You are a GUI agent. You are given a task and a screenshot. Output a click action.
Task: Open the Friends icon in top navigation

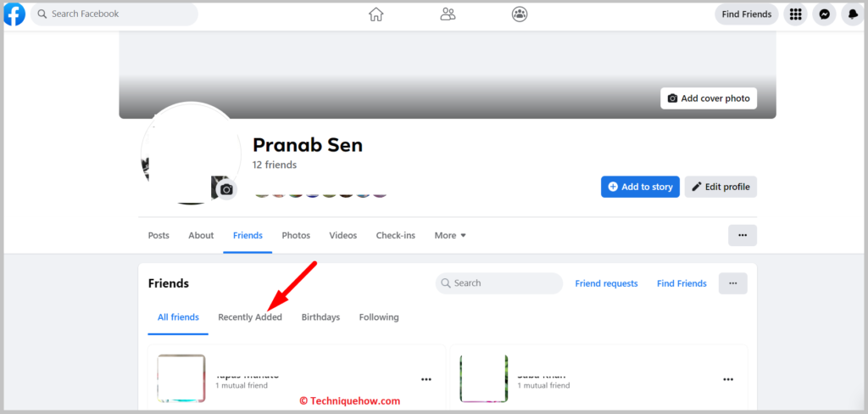click(448, 14)
